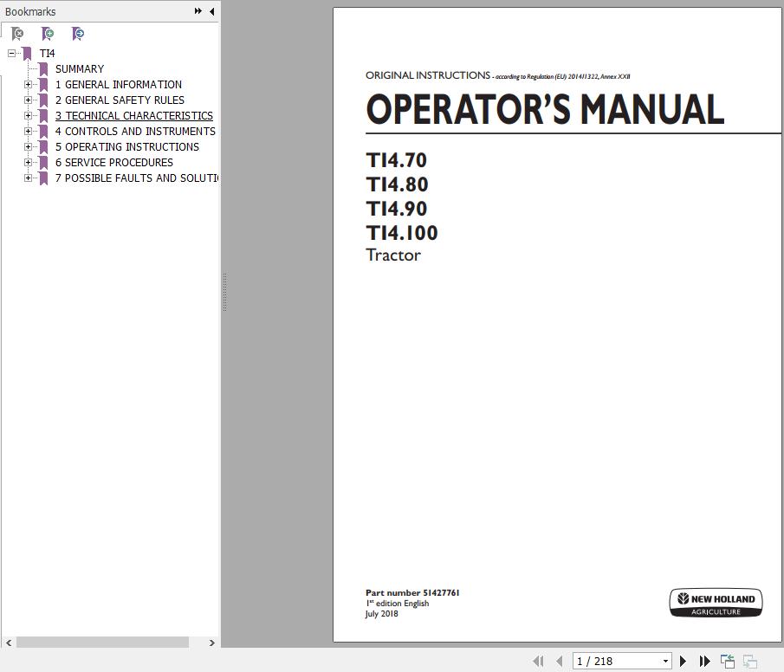Open the 3 TECHNICAL CHARACTERISTICS bookmark
The image size is (784, 672).
[x=134, y=115]
